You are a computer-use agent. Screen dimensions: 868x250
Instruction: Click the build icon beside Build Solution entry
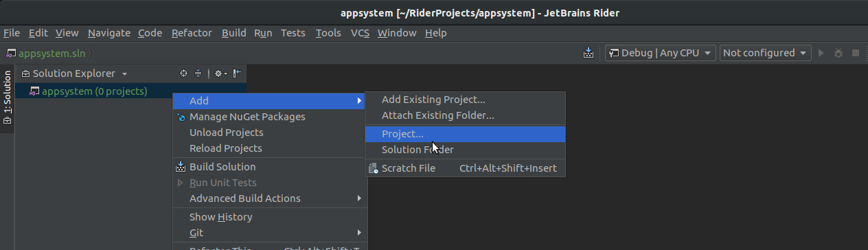181,167
